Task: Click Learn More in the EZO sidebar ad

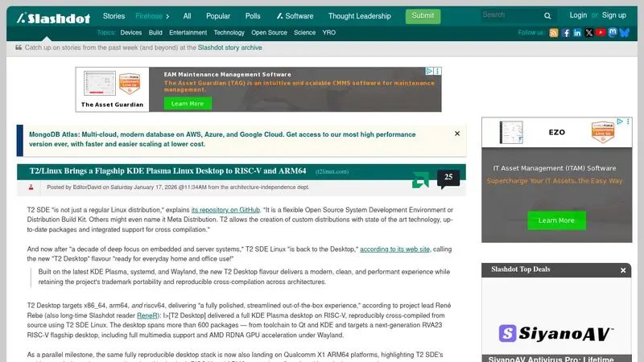Action: pos(556,220)
